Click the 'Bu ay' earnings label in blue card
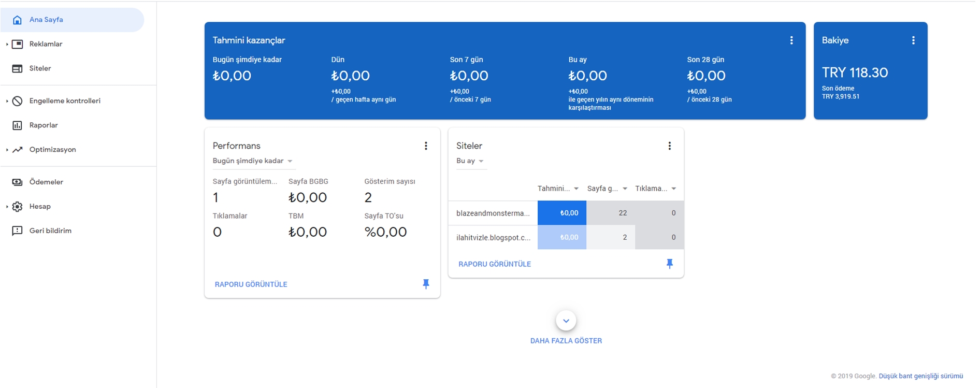 point(578,60)
